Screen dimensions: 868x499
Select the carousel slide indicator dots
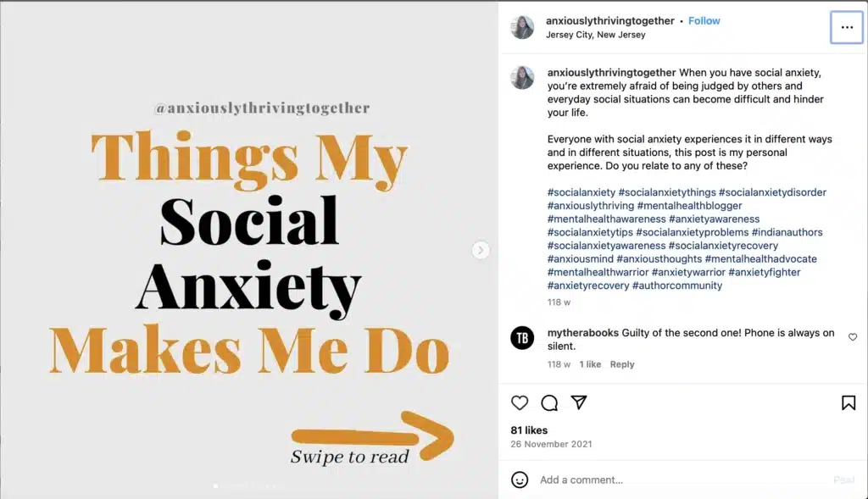(x=249, y=486)
